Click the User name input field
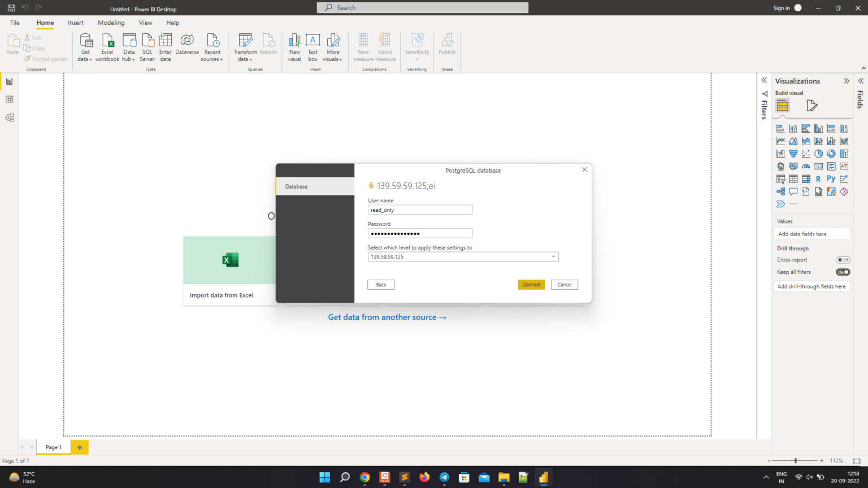This screenshot has height=488, width=868. (x=420, y=210)
